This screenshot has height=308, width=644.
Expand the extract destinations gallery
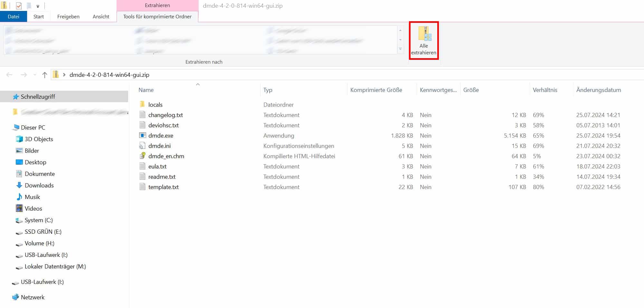pos(400,49)
